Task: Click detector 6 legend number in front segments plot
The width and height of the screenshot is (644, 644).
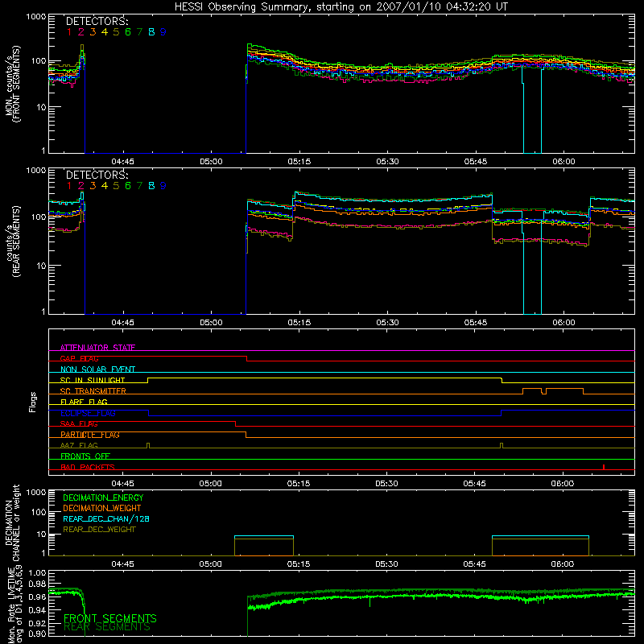Action: tap(128, 31)
